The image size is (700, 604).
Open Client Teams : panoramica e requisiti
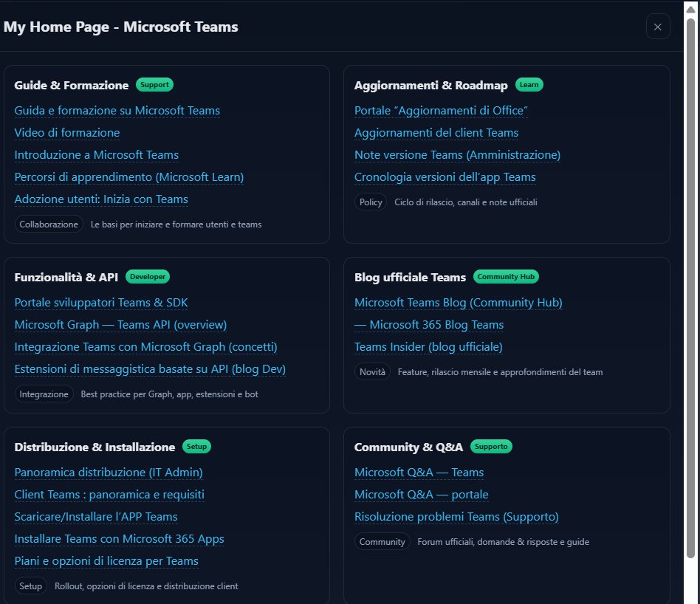[x=109, y=495]
